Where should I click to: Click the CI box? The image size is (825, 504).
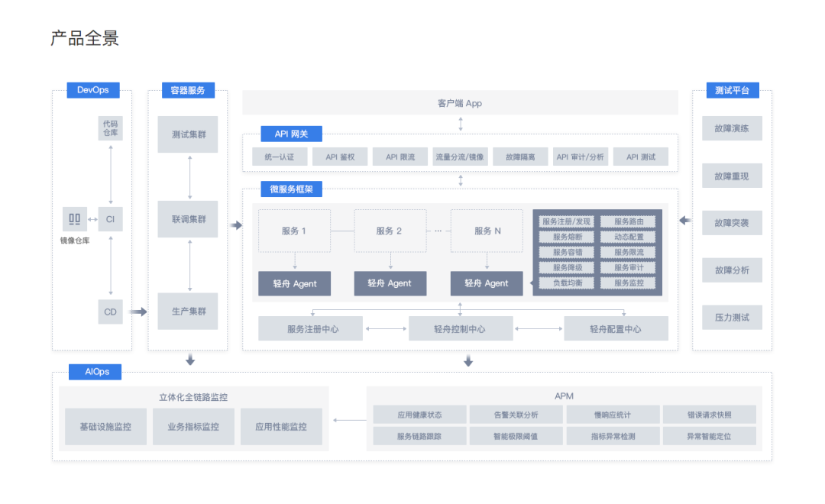point(111,219)
